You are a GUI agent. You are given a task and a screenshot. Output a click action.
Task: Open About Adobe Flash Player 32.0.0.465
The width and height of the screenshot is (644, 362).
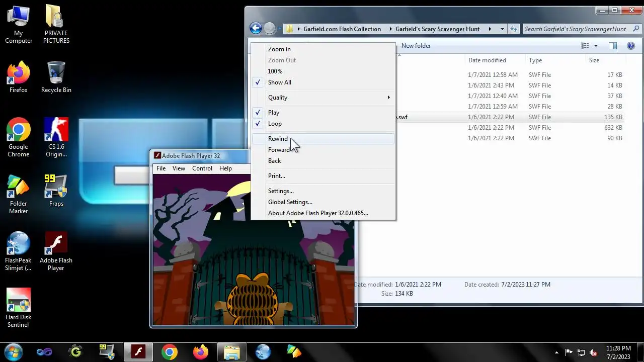323,213
